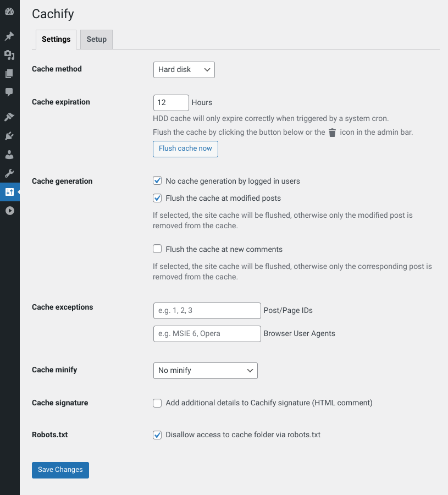Screen dimensions: 448x495
Task: Toggle the Cache signature checkbox
Action: (157, 403)
